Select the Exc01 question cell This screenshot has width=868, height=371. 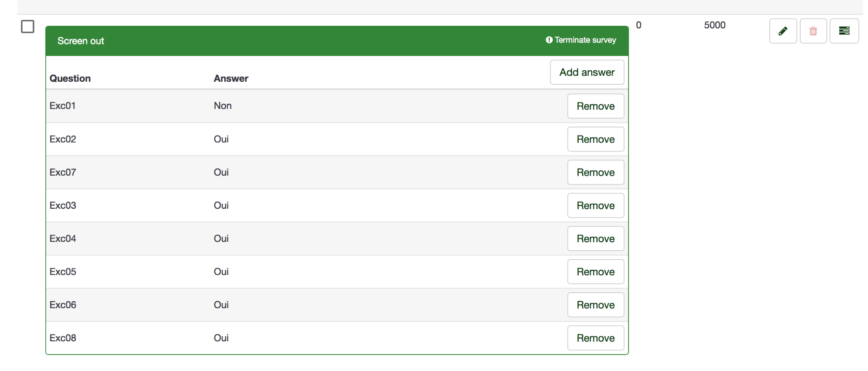coord(62,106)
